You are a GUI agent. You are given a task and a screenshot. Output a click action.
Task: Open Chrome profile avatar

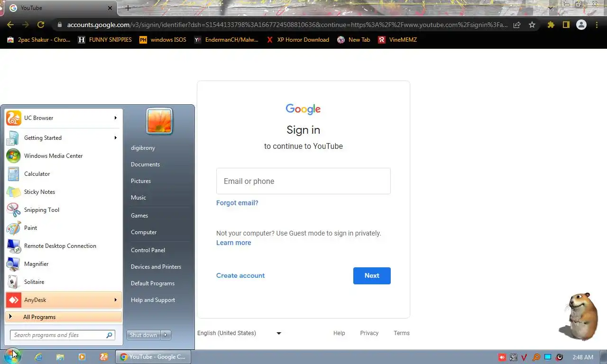581,25
